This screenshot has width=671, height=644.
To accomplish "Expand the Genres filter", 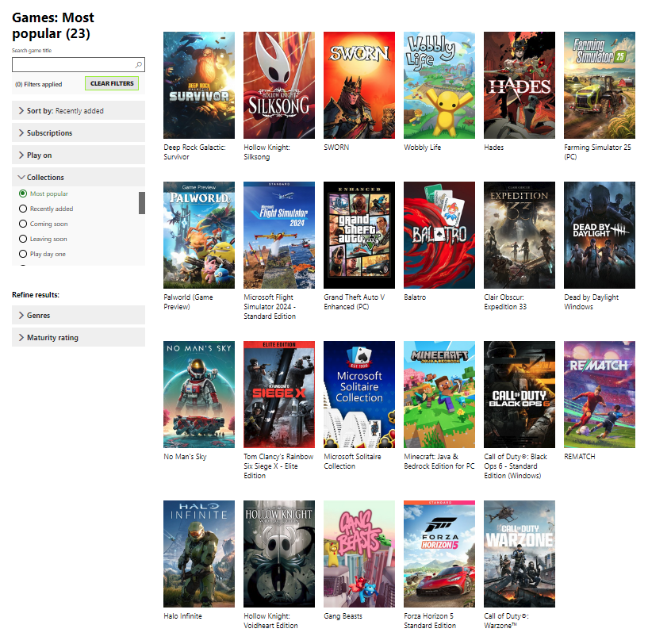I will click(79, 315).
